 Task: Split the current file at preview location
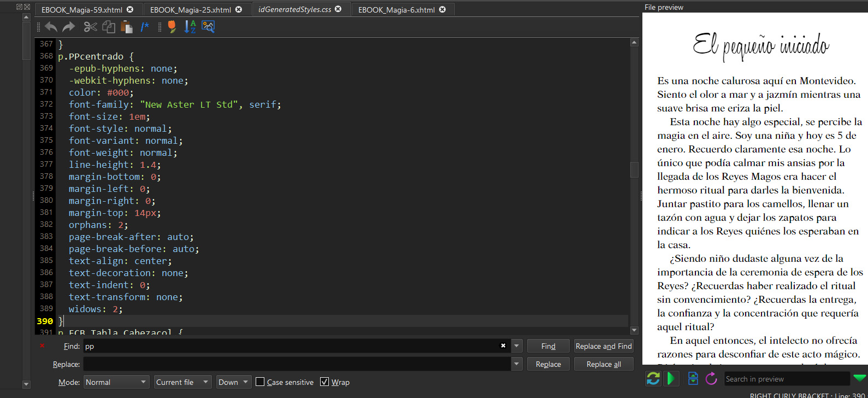coord(693,378)
